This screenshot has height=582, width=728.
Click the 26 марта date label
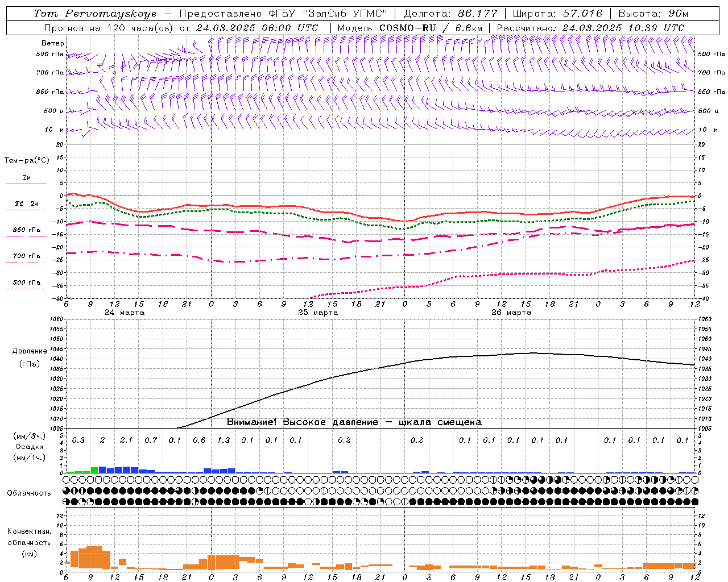(x=511, y=313)
